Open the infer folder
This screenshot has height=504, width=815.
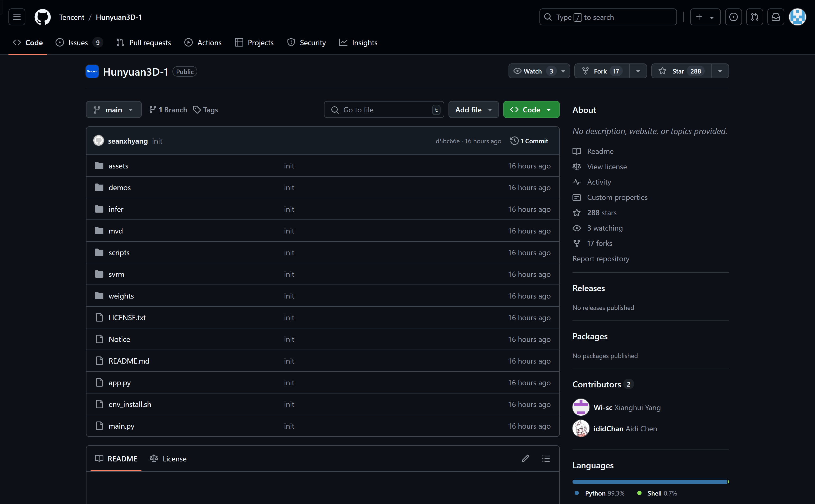coord(116,209)
